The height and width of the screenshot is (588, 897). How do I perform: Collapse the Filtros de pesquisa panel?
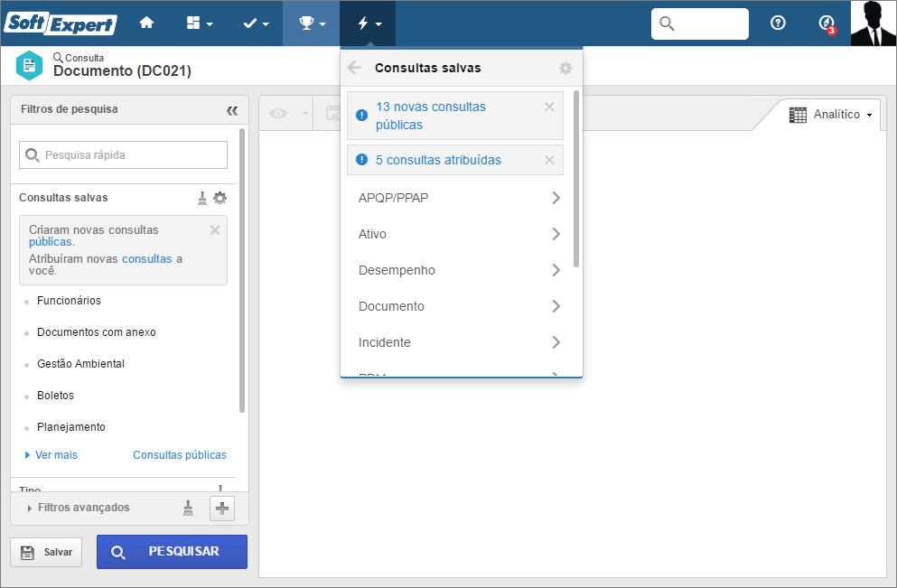[x=231, y=110]
